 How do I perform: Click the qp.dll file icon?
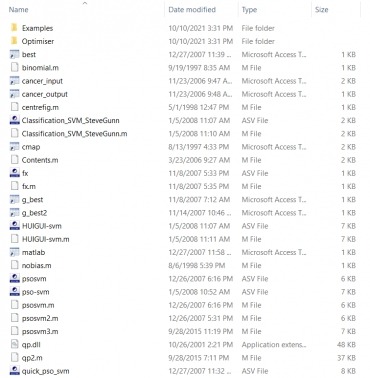(14, 344)
